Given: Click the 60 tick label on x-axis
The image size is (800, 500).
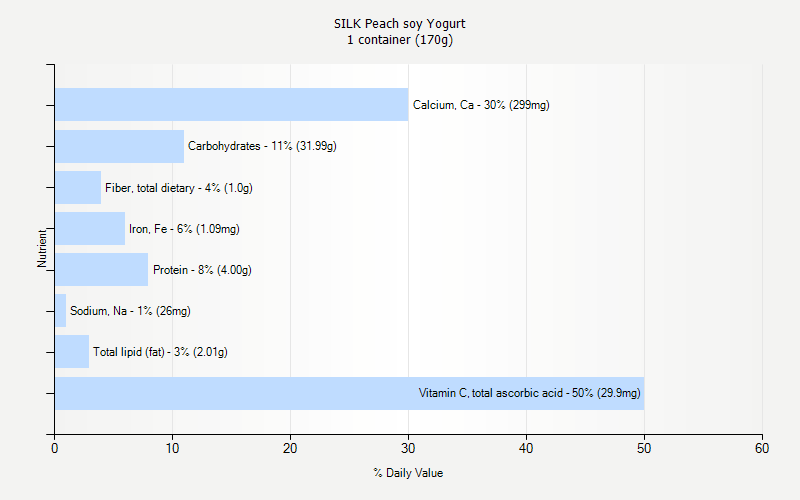Looking at the screenshot, I should [762, 448].
